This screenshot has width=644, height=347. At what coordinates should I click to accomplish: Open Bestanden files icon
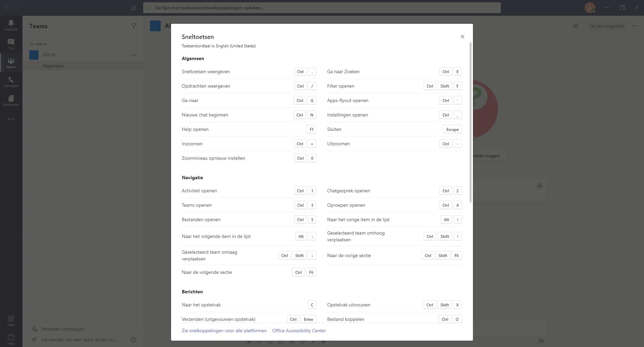pos(11,100)
